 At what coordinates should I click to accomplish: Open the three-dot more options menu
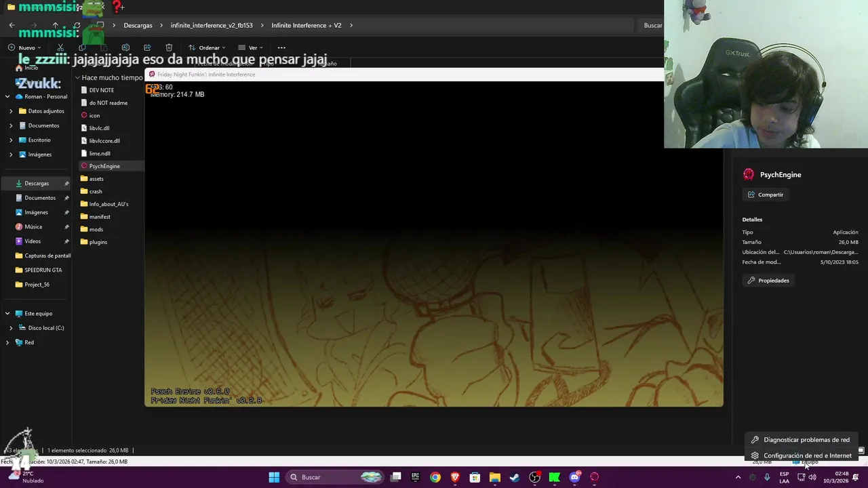click(281, 47)
